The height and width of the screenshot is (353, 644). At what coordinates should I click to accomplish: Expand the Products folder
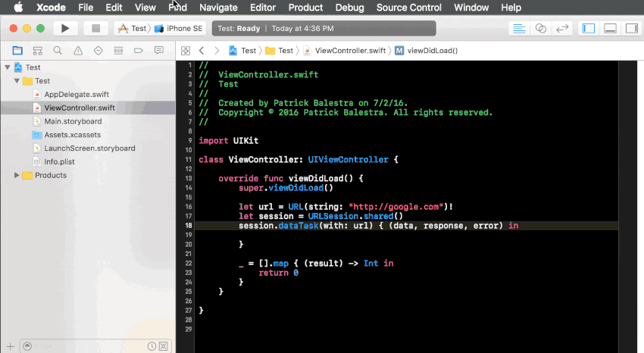coord(17,175)
